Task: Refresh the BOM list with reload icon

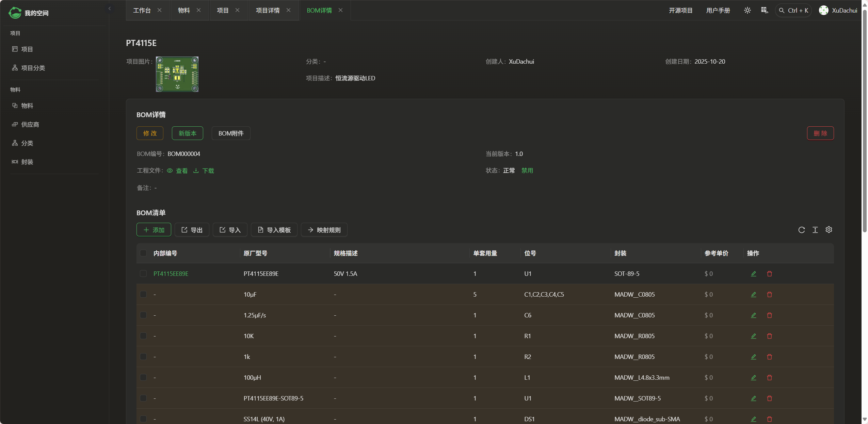Action: click(801, 230)
